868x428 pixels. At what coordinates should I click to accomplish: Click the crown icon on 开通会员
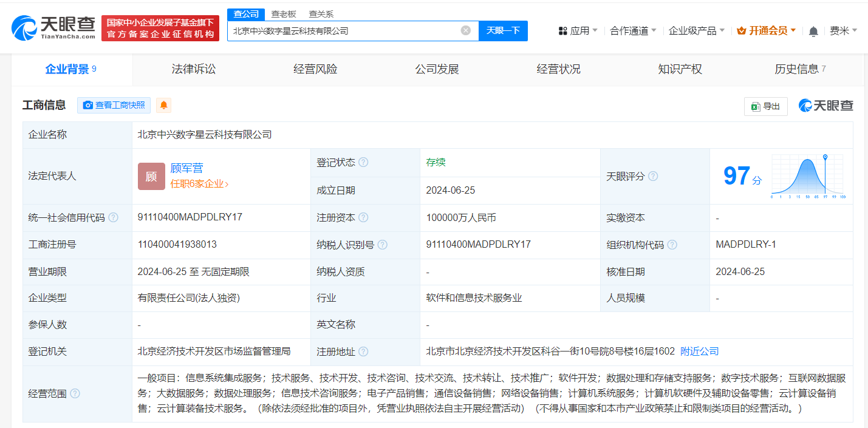point(740,29)
